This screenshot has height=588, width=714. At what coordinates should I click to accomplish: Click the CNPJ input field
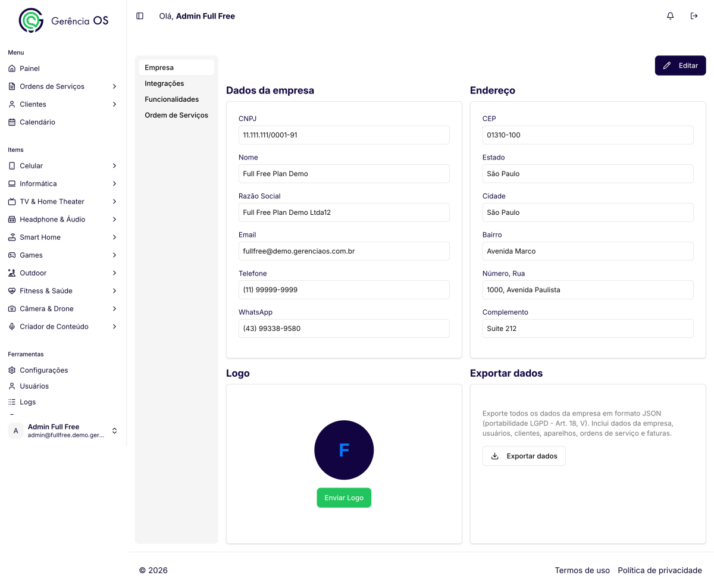[344, 135]
